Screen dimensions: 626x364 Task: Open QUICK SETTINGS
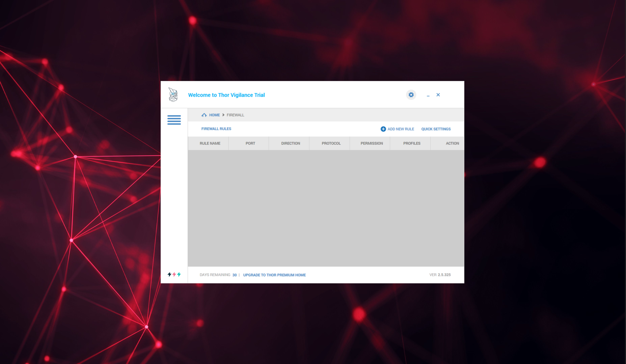tap(436, 129)
